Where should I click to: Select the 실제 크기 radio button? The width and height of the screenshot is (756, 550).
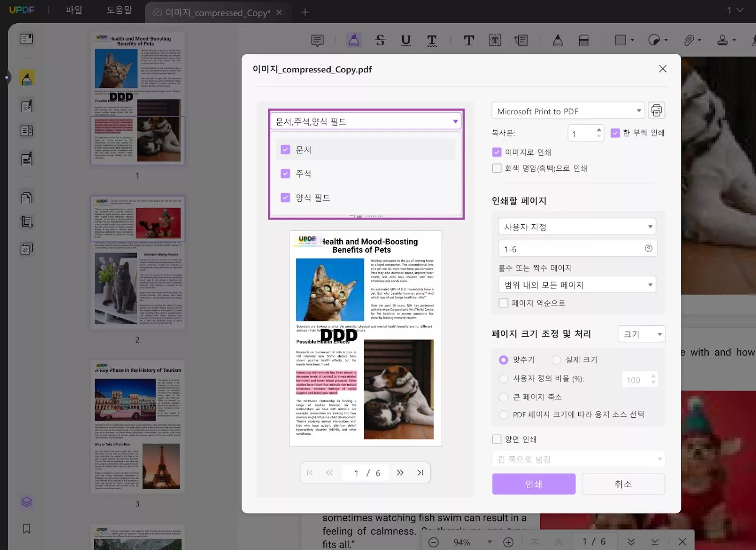(557, 360)
